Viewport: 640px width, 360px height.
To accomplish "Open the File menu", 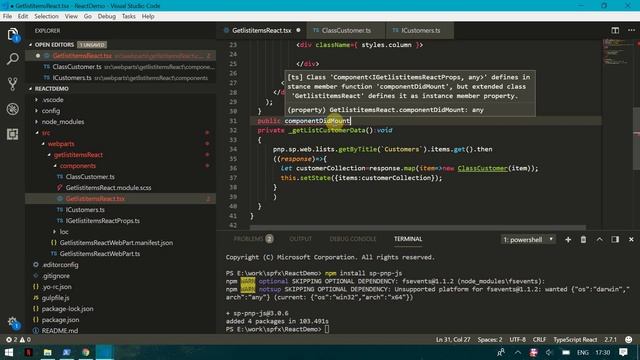I will [7, 16].
